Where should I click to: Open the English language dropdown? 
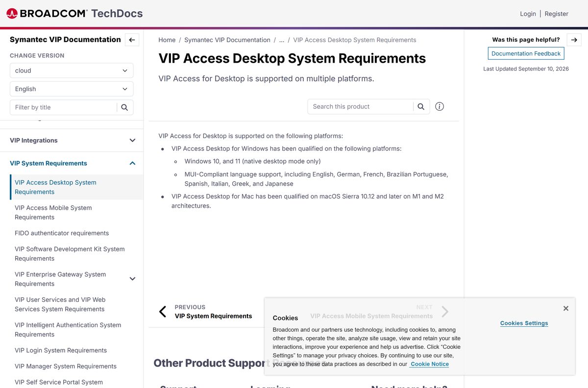pos(72,89)
